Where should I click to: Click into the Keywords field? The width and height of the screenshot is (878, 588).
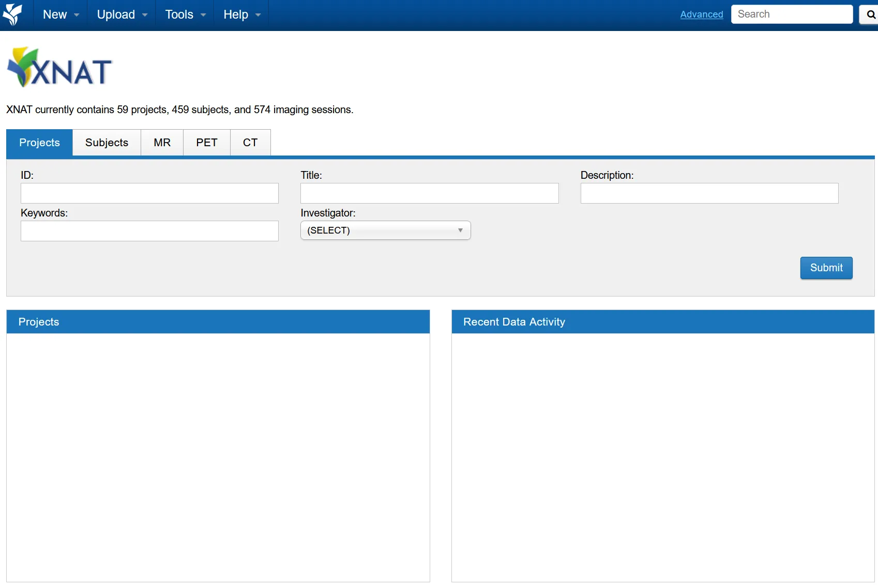point(149,231)
